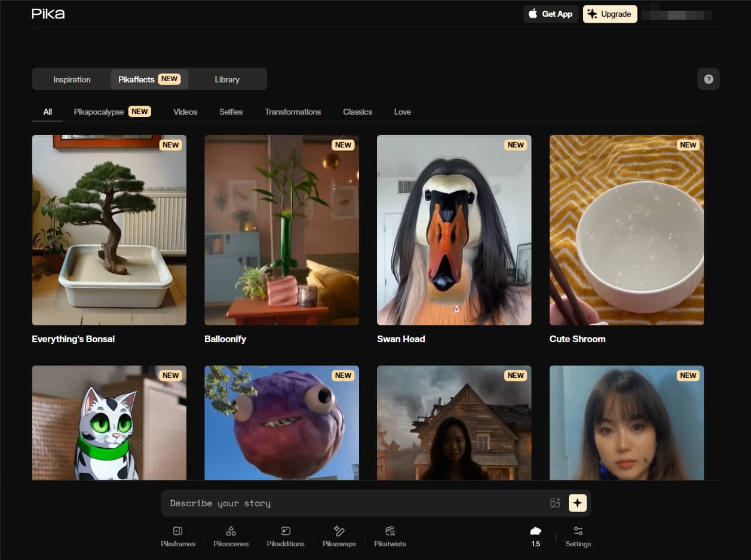Filter by Pikapocalypse category
This screenshot has height=560, width=751.
(x=112, y=112)
